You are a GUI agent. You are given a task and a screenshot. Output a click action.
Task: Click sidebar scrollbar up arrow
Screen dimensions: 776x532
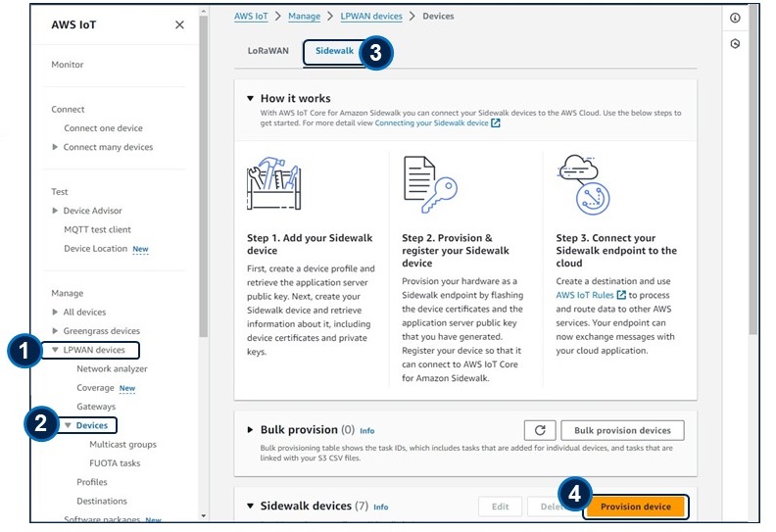[204, 11]
